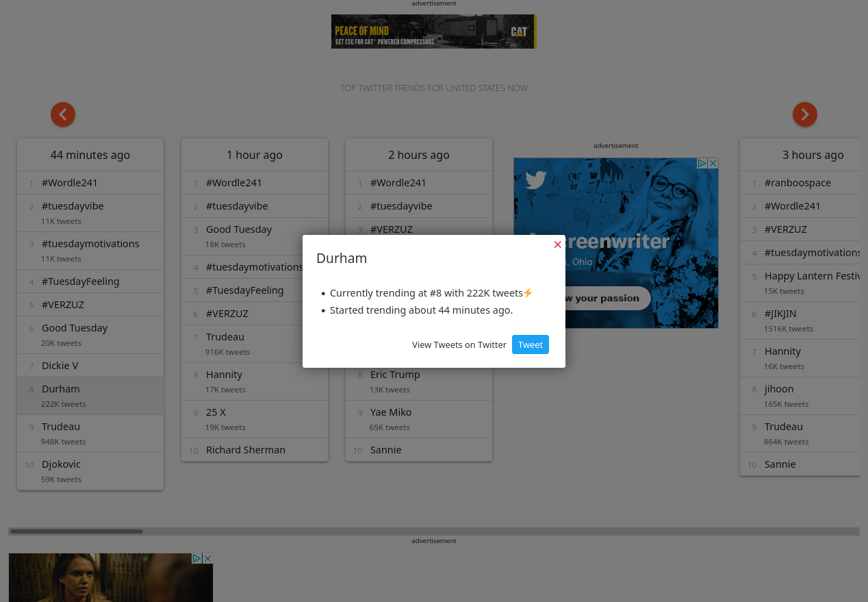
Task: Open the CAT compressors banner ad
Action: tap(433, 32)
